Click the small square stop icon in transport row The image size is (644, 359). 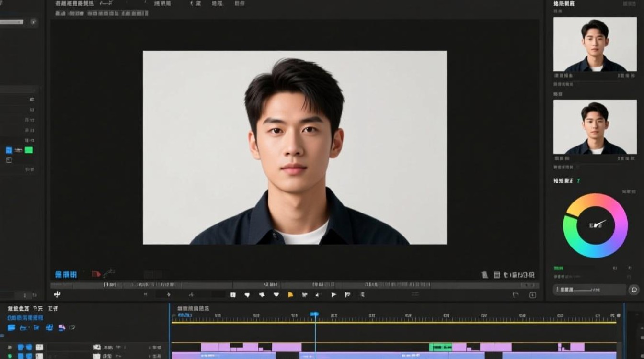point(233,295)
